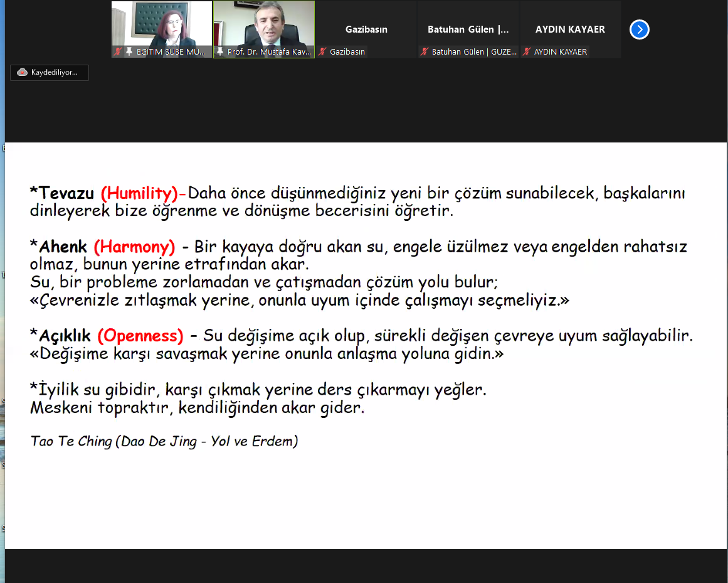Image resolution: width=728 pixels, height=583 pixels.
Task: Show the next page of participant videos
Action: (x=640, y=29)
